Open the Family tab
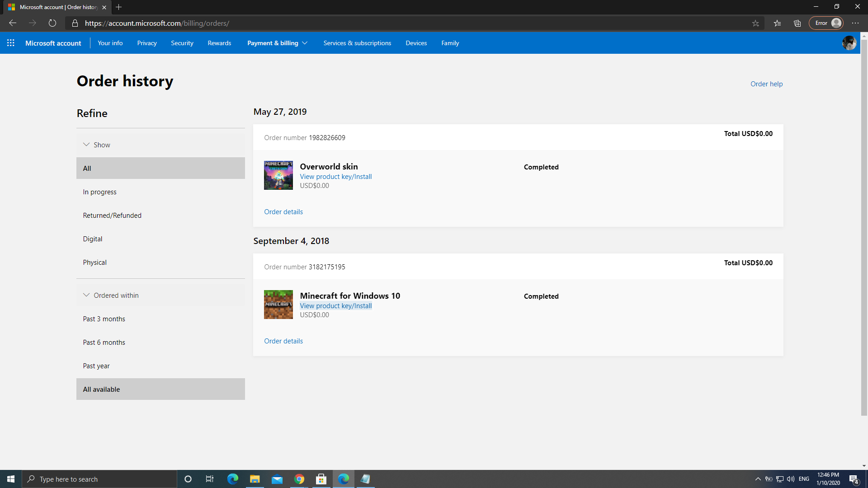The image size is (868, 488). (450, 43)
